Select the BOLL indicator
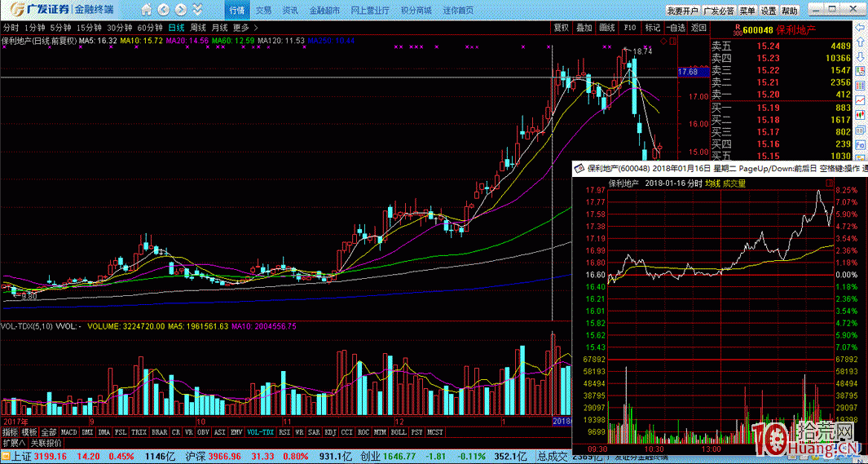 click(398, 432)
